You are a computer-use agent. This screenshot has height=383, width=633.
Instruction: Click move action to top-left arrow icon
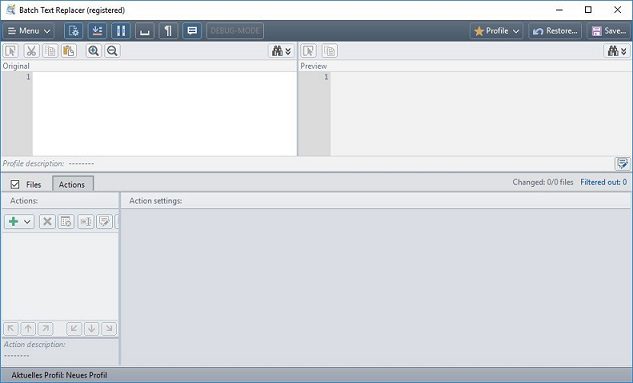click(11, 329)
